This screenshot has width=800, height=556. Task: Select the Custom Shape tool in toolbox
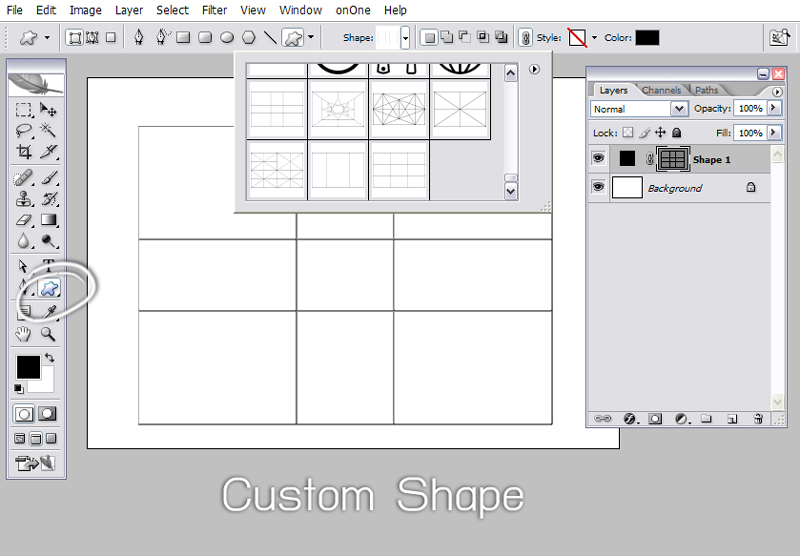pos(49,288)
